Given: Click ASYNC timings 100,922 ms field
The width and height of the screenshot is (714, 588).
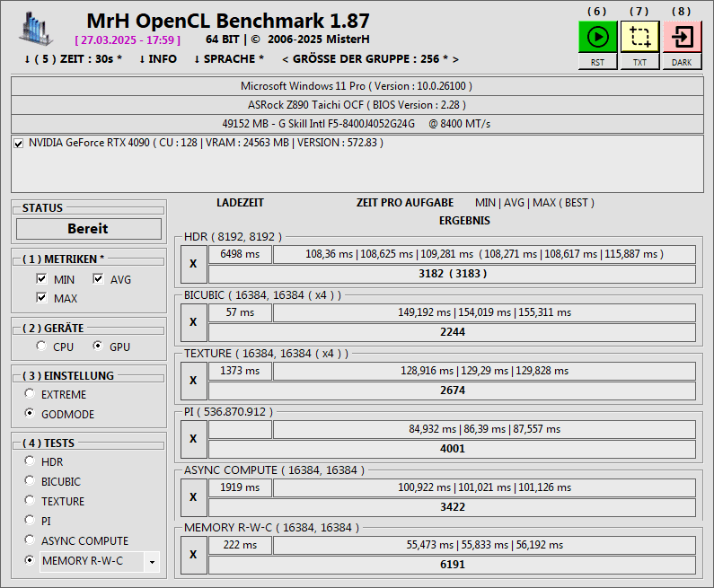Looking at the screenshot, I should (484, 487).
